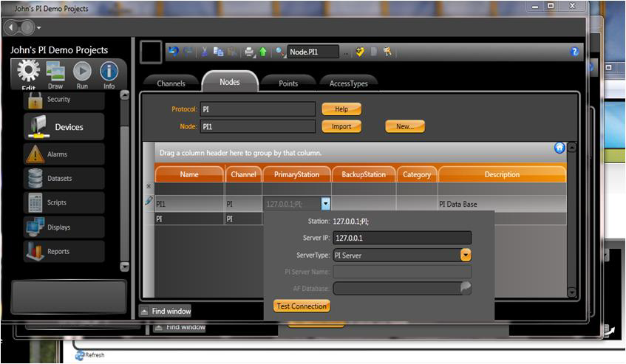Click the print icon in toolbar
Screen dimensions: 626x364
[x=250, y=52]
